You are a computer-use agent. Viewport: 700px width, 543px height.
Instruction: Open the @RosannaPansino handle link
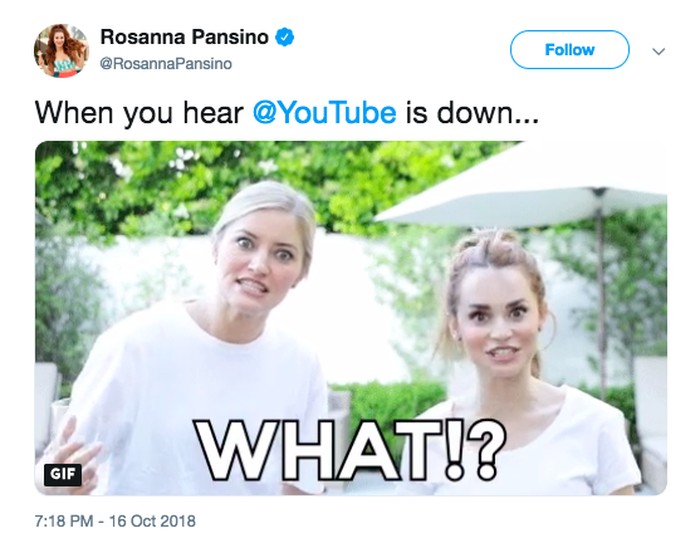pos(166,64)
